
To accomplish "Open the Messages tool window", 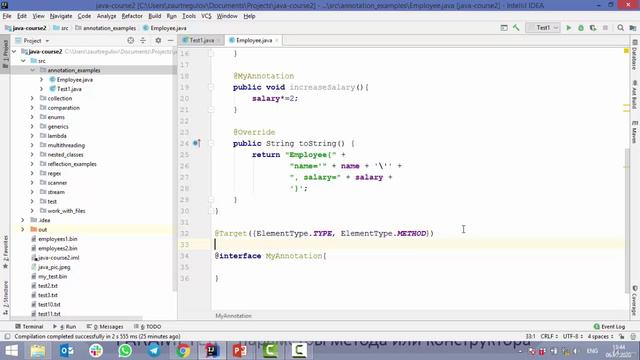I will (105, 327).
